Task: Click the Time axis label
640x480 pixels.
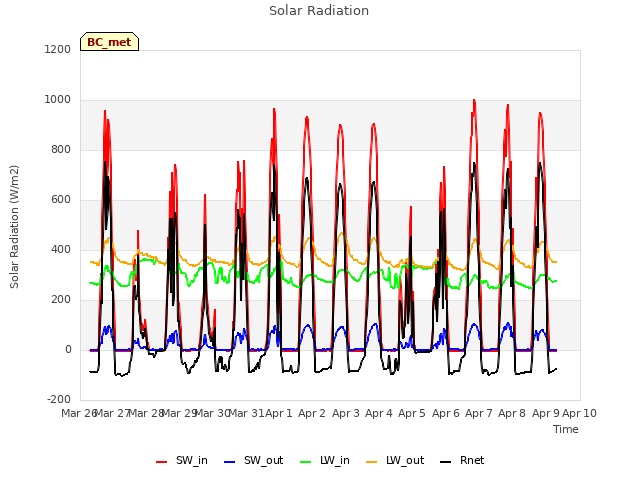Action: click(566, 429)
